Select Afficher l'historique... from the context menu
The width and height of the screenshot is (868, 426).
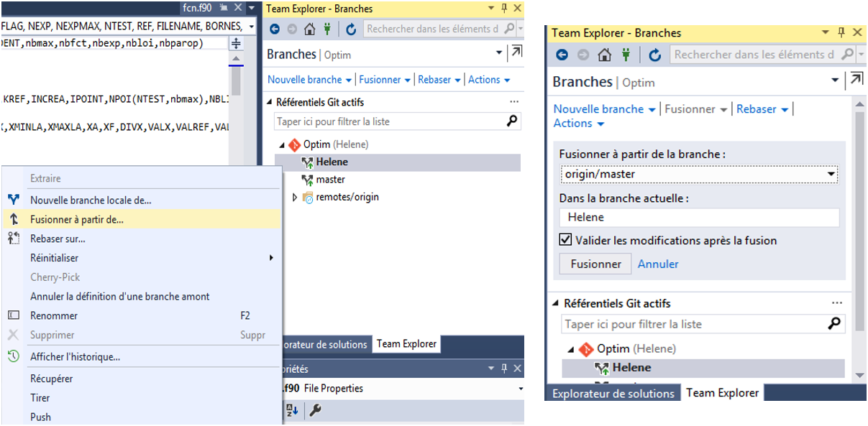click(x=75, y=357)
